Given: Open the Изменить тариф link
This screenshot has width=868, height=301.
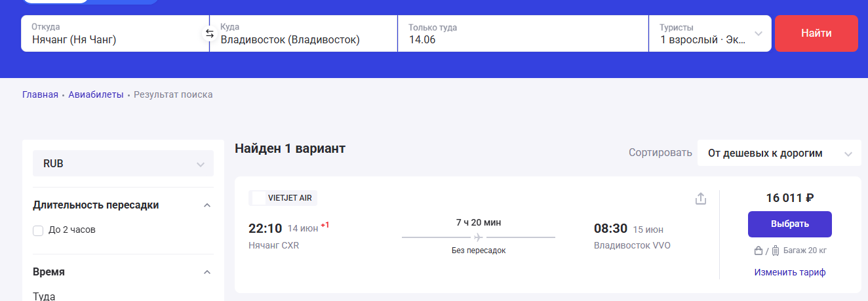Looking at the screenshot, I should click(x=789, y=272).
